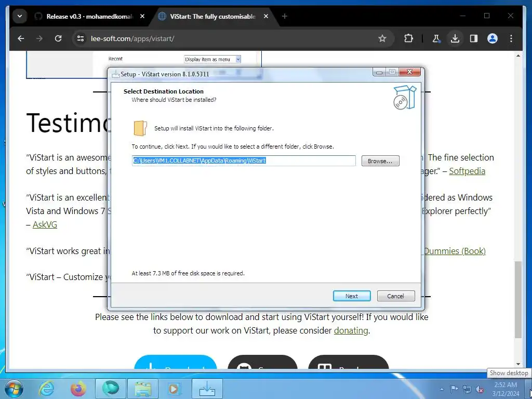
Task: Reload the lee-soft.com page
Action: (58, 38)
